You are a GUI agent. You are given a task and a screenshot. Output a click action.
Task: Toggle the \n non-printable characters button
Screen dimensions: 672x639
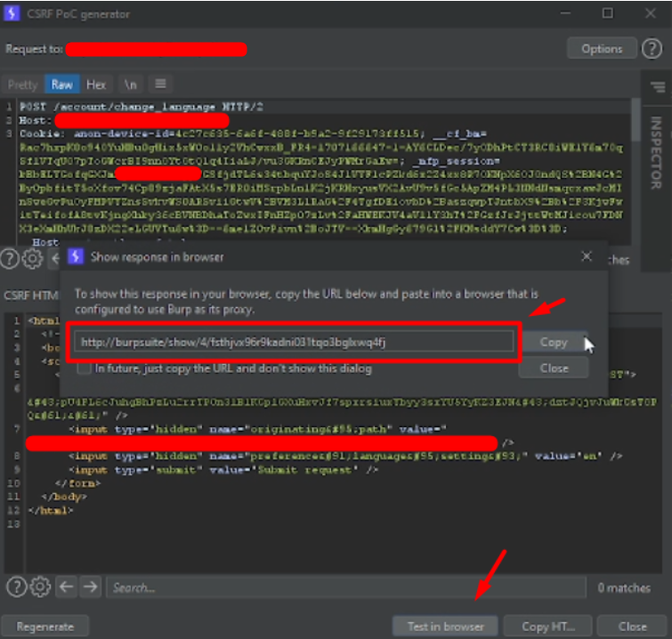[130, 85]
